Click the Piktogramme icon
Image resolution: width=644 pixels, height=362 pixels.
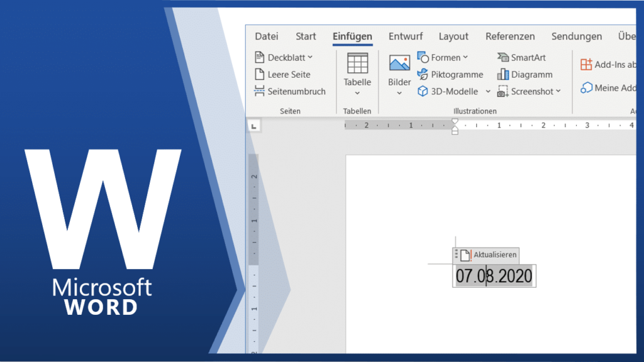click(x=423, y=74)
